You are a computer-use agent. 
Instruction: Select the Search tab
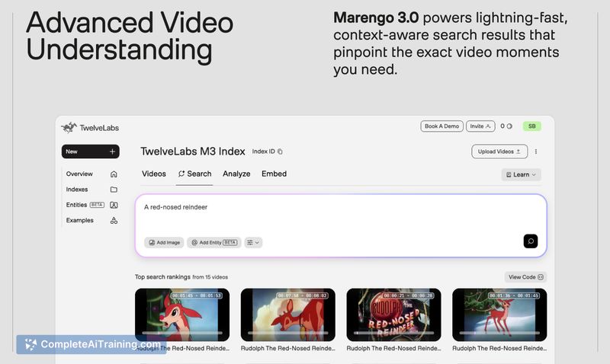click(x=194, y=174)
